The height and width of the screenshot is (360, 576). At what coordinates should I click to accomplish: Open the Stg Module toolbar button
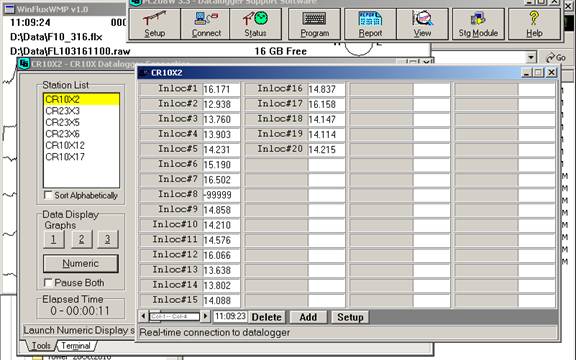click(x=478, y=24)
